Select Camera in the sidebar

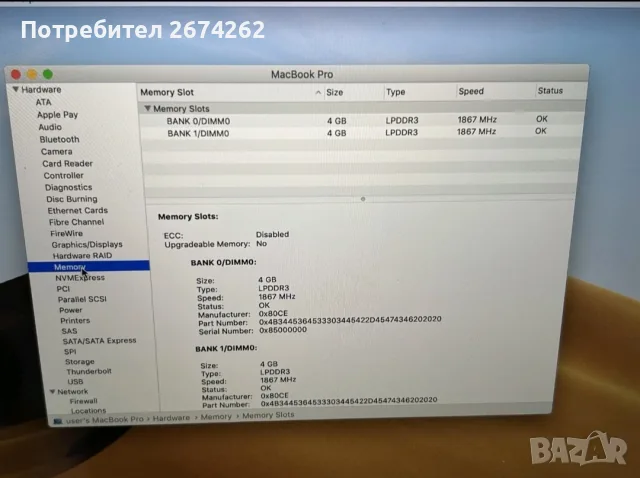pyautogui.click(x=56, y=151)
